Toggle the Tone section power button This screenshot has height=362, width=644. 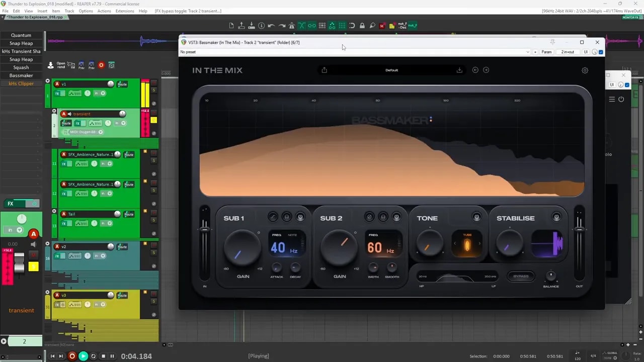[476, 217]
